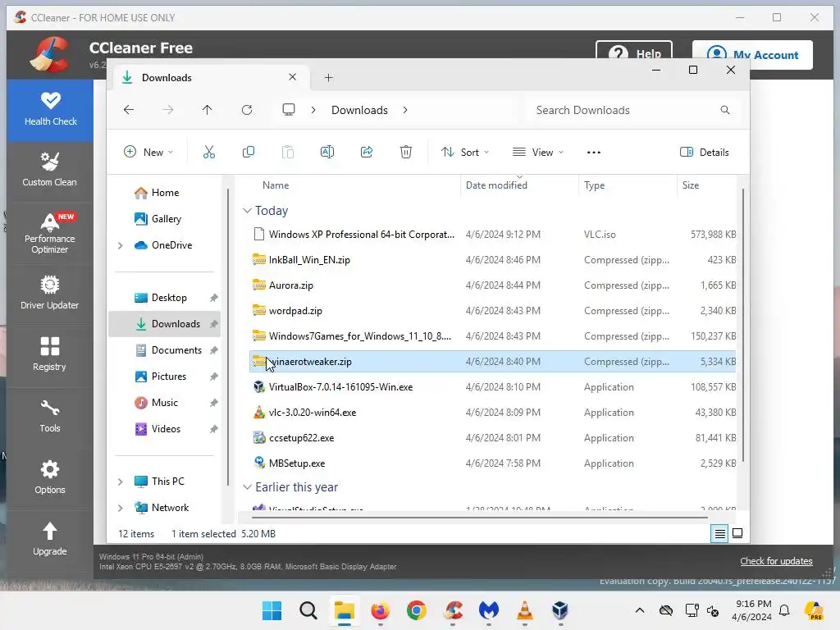Image resolution: width=840 pixels, height=630 pixels.
Task: Collapse the Earlier this year group
Action: coord(247,487)
